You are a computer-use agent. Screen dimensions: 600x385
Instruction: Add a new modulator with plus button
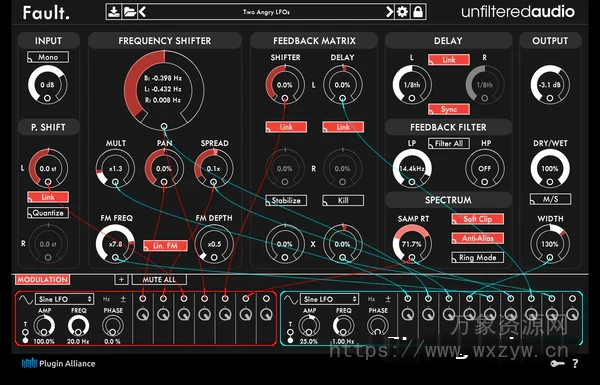(121, 279)
